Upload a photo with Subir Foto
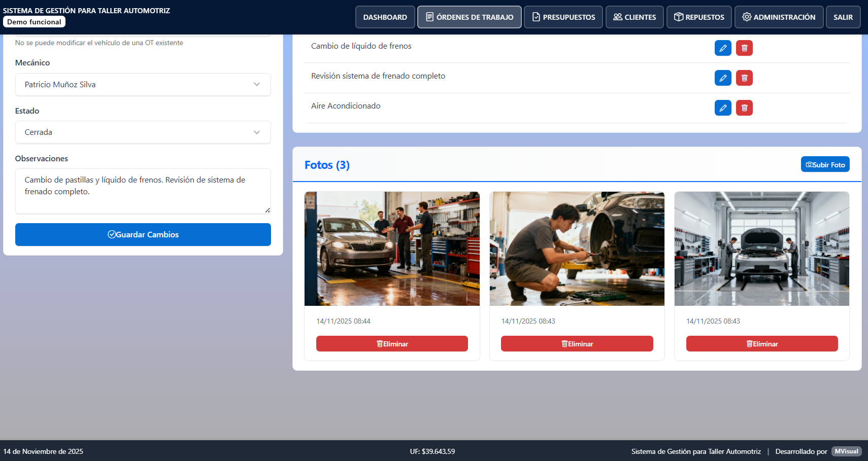 coord(825,164)
